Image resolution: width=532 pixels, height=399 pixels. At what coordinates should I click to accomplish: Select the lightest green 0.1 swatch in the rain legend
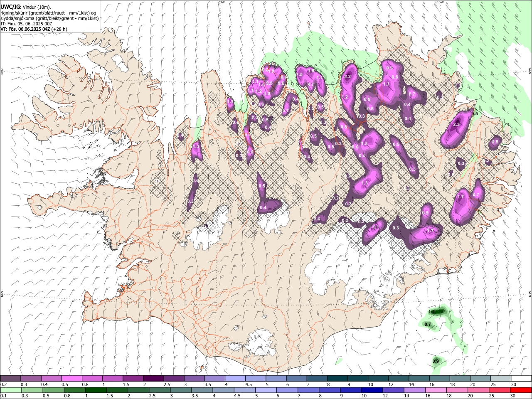tap(11, 390)
